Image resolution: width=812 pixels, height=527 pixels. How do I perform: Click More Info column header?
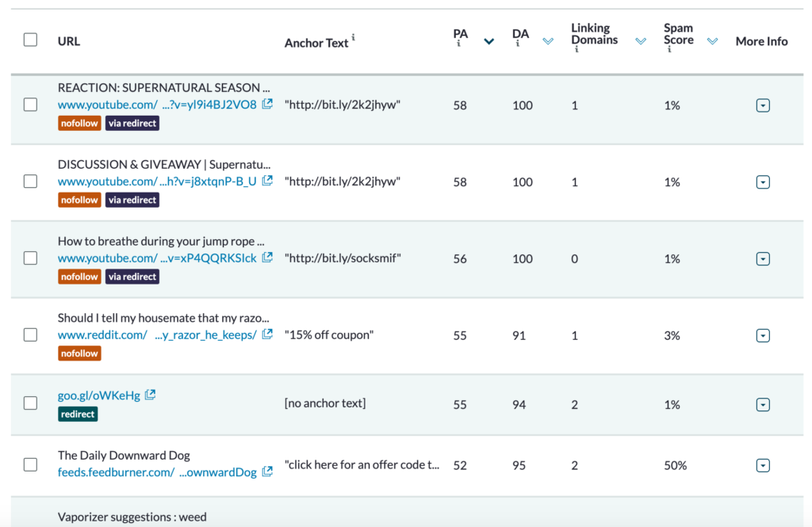(761, 41)
